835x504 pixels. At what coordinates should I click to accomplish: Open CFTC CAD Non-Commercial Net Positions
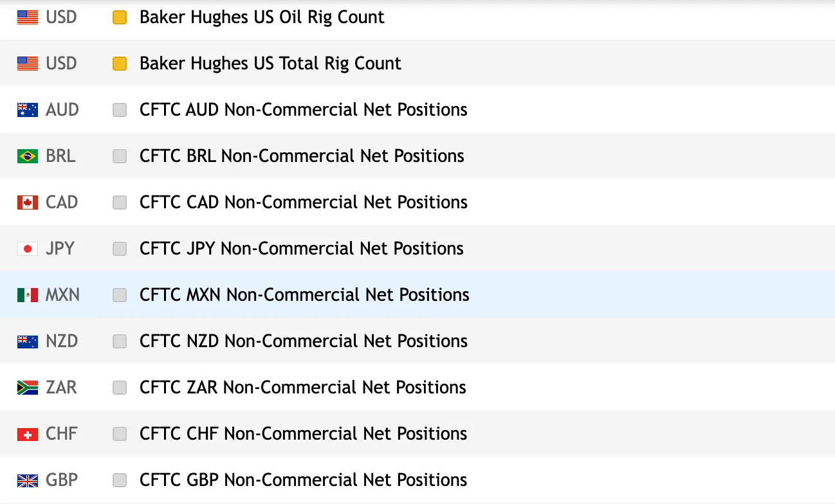coord(304,203)
